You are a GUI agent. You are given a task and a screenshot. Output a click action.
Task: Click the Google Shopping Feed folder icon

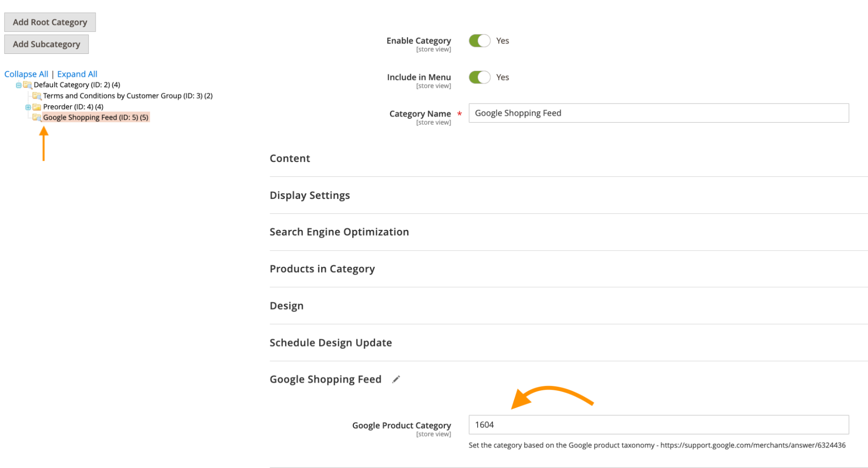click(x=37, y=117)
